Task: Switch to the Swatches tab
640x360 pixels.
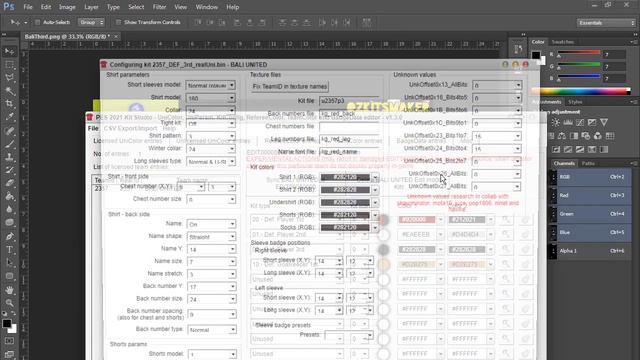Action: (562, 42)
